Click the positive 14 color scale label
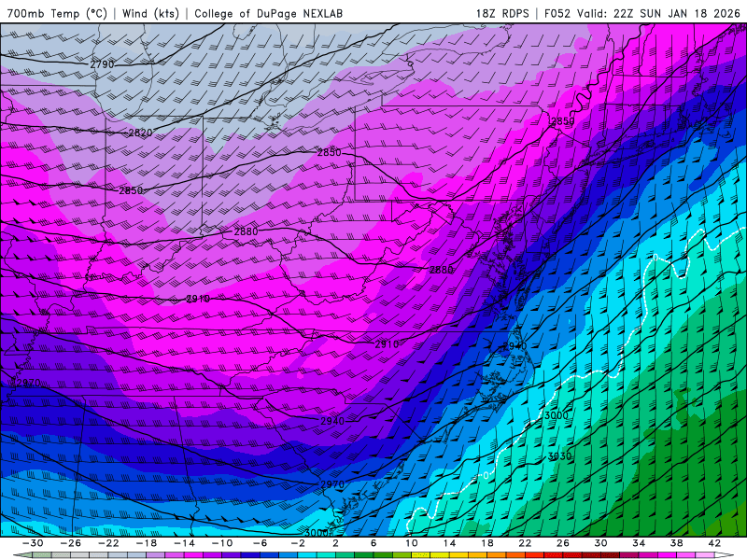The image size is (747, 560). [449, 543]
